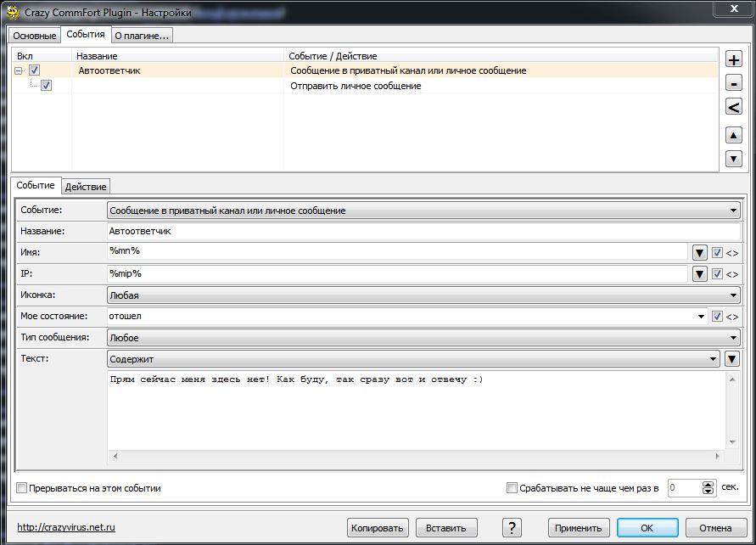This screenshot has width=756, height=545.
Task: Enable Прерываться на этом событии checkbox
Action: (22, 488)
